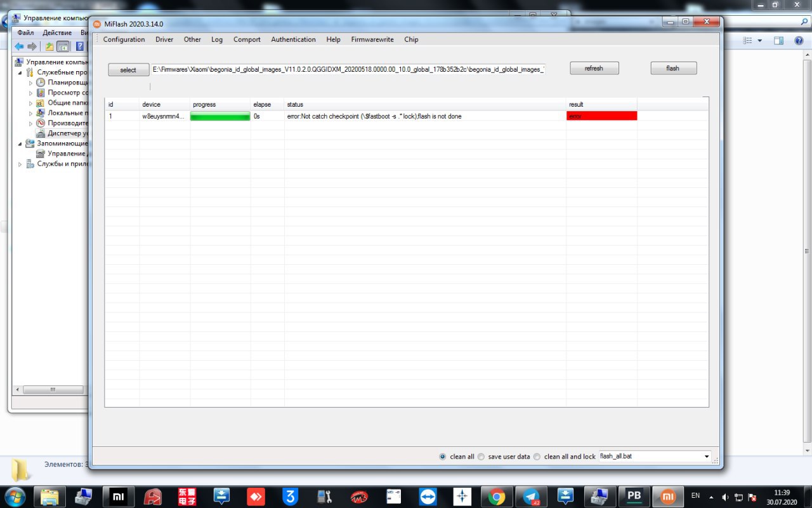The image size is (812, 508).
Task: Expand the Службы и приложения node
Action: point(20,164)
